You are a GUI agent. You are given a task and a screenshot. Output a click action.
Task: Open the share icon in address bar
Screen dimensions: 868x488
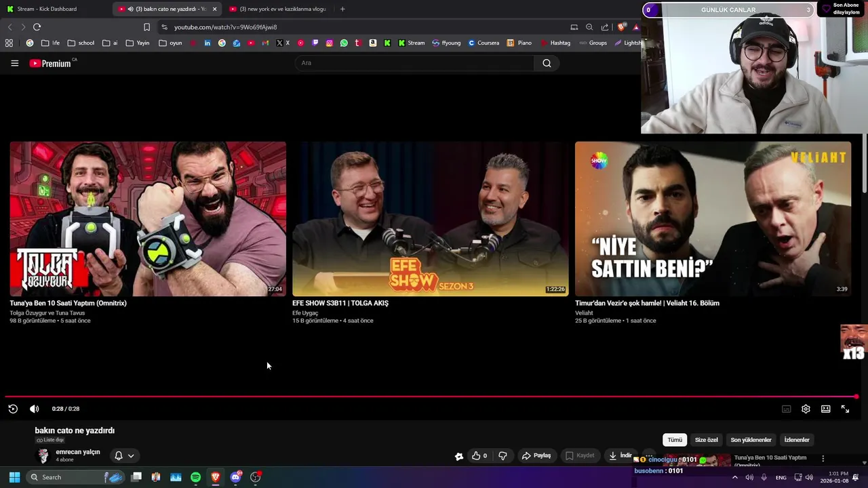pos(605,27)
